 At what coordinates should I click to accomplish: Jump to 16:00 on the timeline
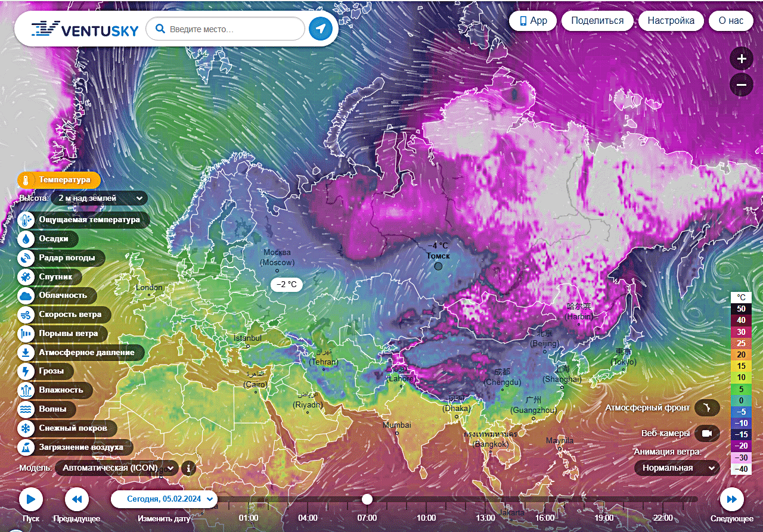[545, 518]
